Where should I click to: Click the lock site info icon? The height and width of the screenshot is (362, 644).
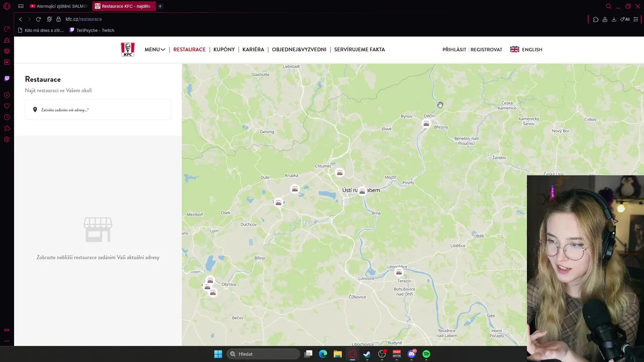[x=58, y=19]
